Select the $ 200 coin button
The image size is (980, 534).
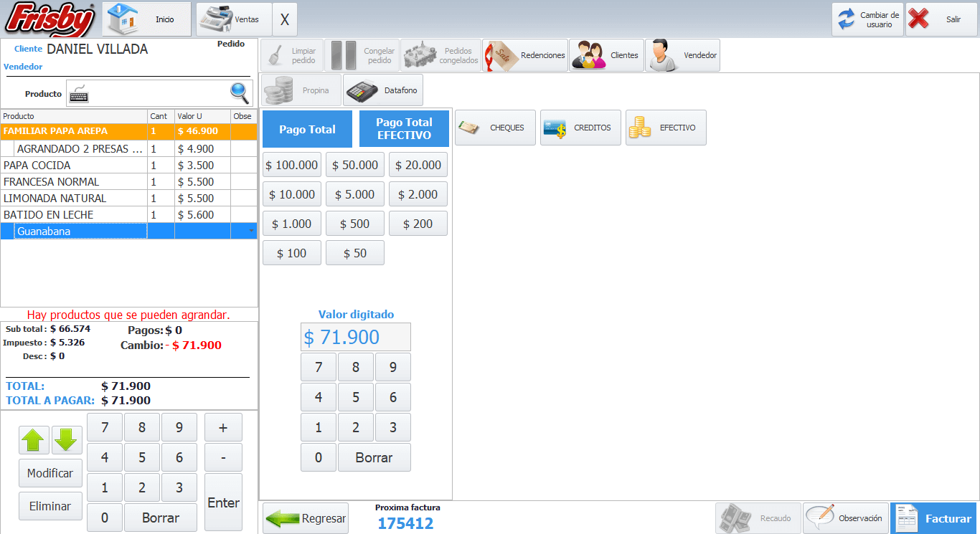point(418,224)
